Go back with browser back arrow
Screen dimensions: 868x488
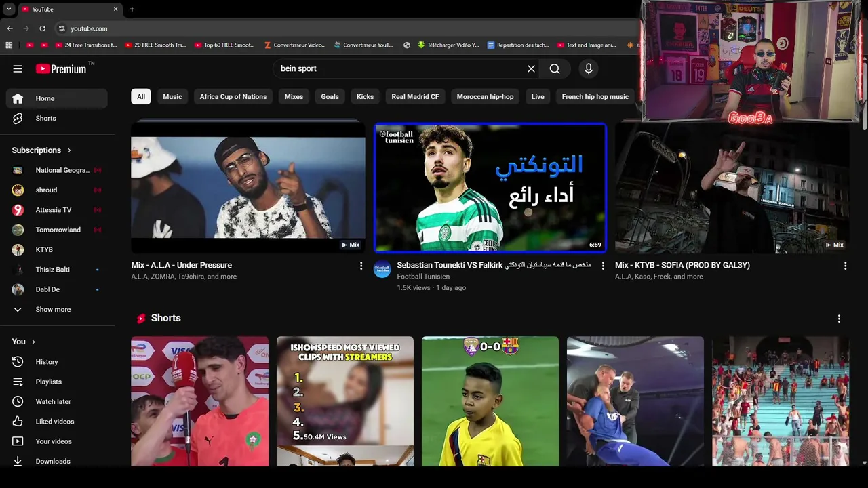(9, 28)
